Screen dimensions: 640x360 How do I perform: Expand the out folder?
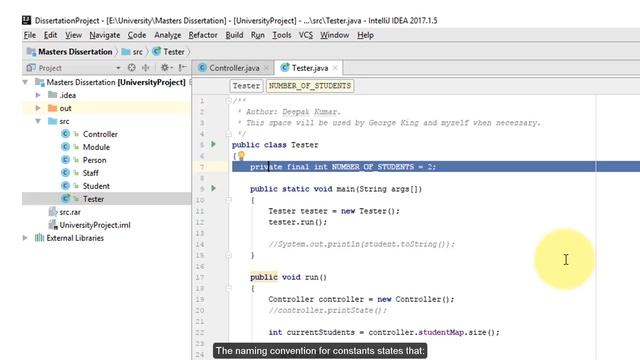38,108
